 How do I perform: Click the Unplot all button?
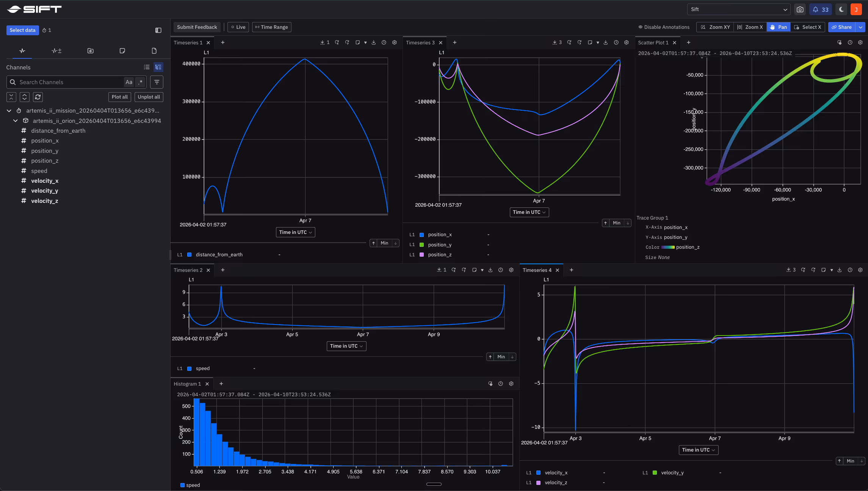click(149, 97)
